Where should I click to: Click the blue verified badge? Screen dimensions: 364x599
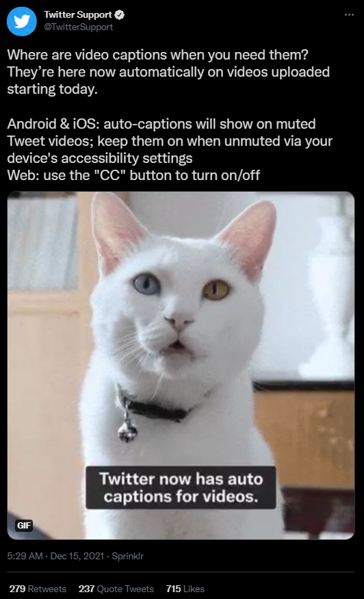click(x=120, y=15)
